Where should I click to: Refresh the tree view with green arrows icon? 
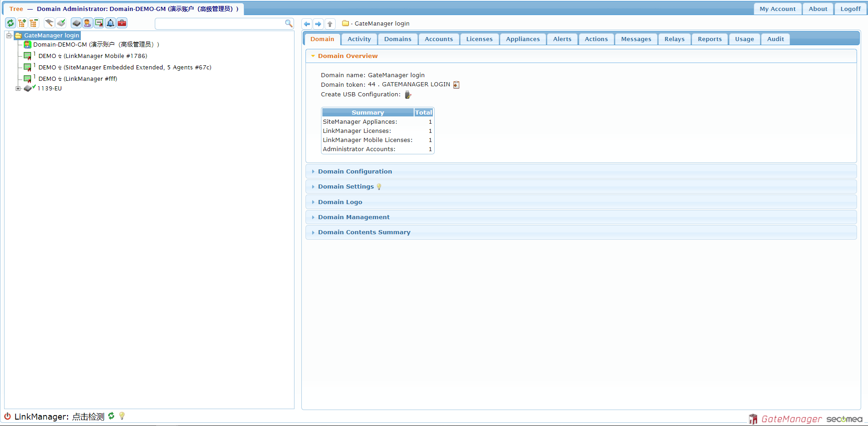coord(11,23)
